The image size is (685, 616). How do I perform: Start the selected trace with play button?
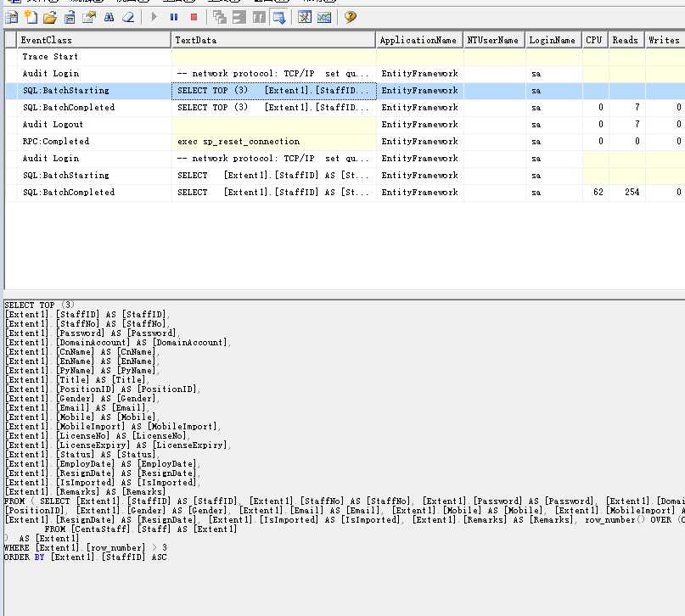click(x=154, y=18)
